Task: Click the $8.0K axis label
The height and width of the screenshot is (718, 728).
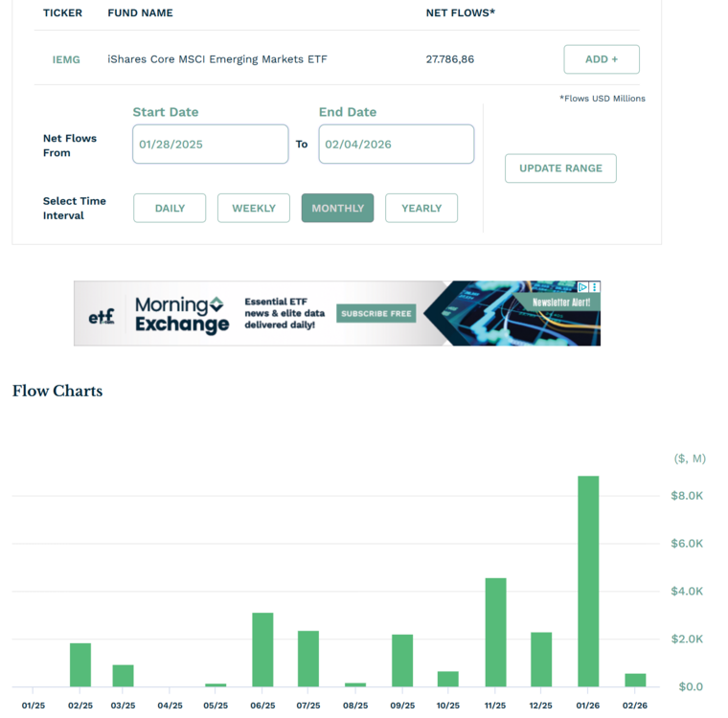Action: pyautogui.click(x=687, y=496)
